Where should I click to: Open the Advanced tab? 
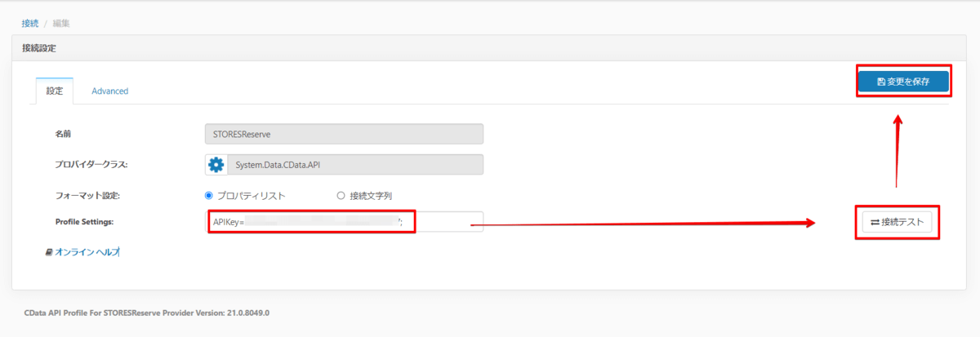point(109,91)
